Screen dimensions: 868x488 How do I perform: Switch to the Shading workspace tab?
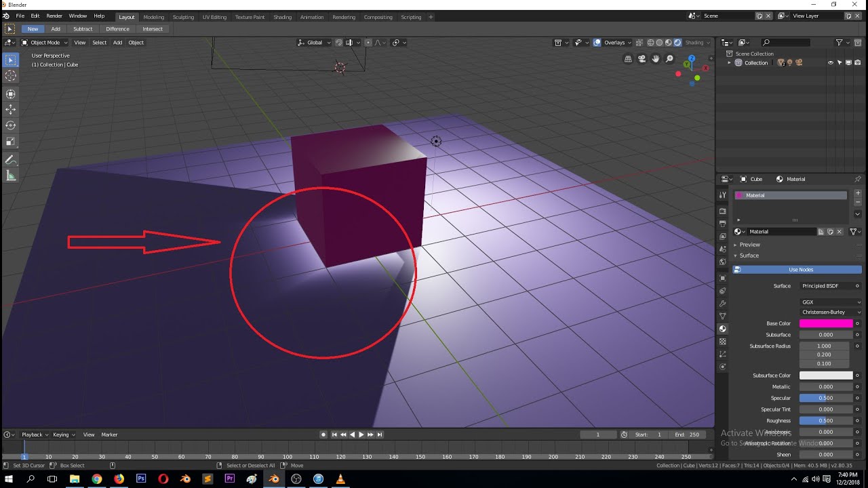[x=282, y=17]
